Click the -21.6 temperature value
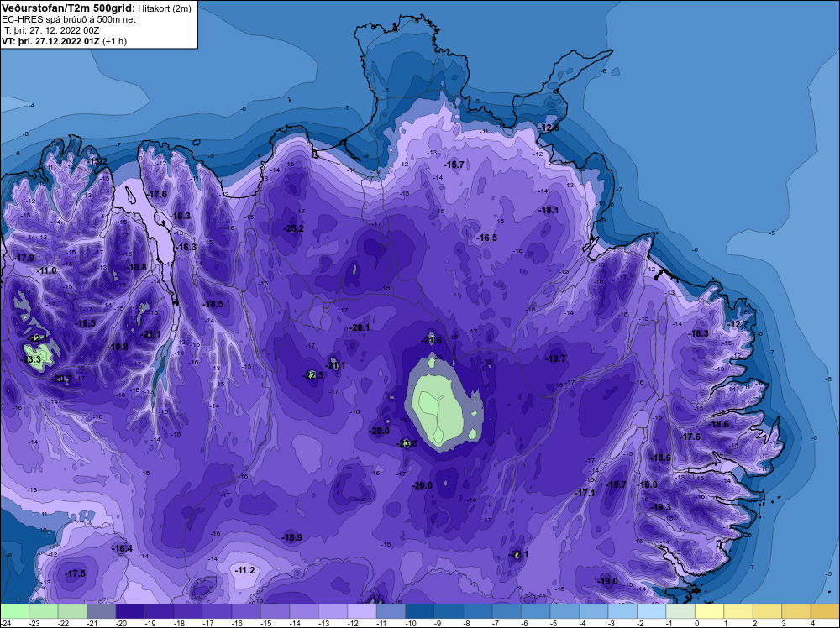This screenshot has width=840, height=628. tap(432, 340)
